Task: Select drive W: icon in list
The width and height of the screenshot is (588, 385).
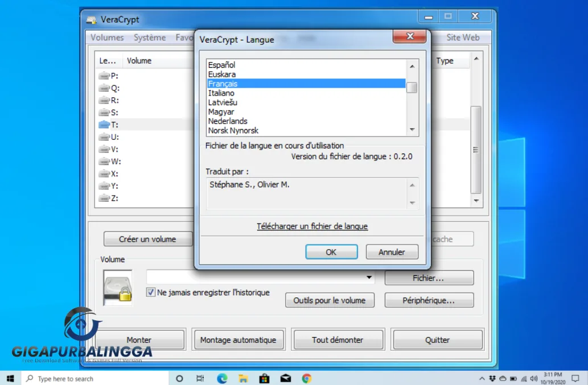Action: pos(104,162)
